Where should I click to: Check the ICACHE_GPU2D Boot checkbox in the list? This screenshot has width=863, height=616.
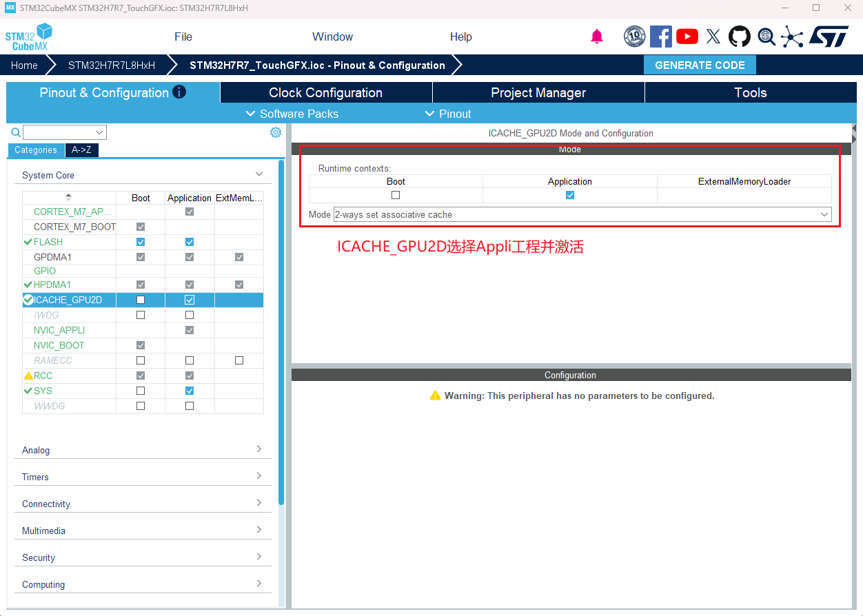(141, 300)
